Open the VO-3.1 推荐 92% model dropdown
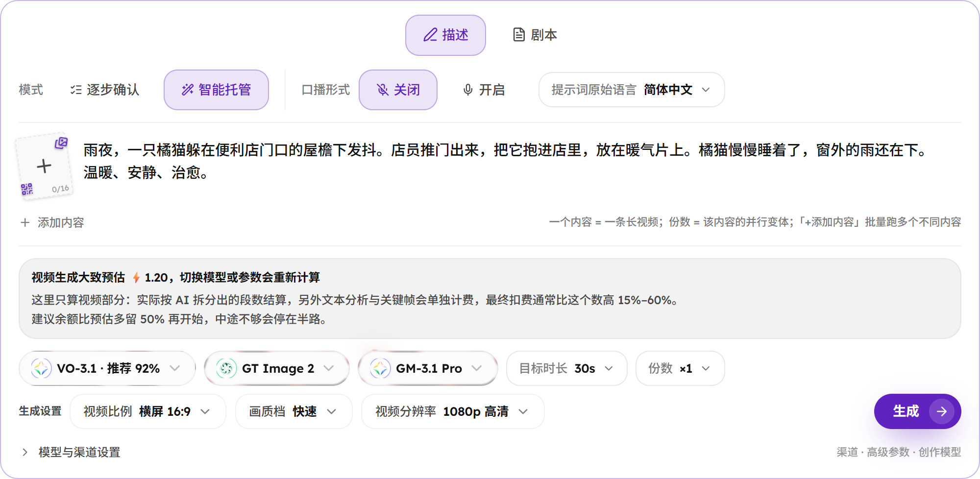Viewport: 980px width, 479px height. pyautogui.click(x=107, y=368)
